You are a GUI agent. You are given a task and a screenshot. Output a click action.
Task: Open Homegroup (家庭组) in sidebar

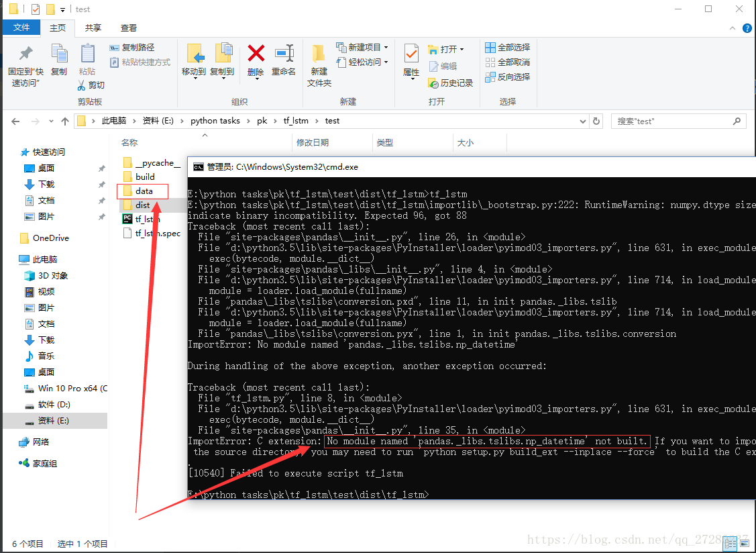(x=38, y=464)
